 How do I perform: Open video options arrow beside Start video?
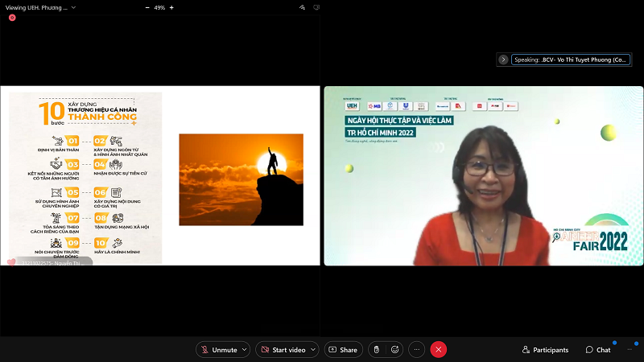[313, 350]
